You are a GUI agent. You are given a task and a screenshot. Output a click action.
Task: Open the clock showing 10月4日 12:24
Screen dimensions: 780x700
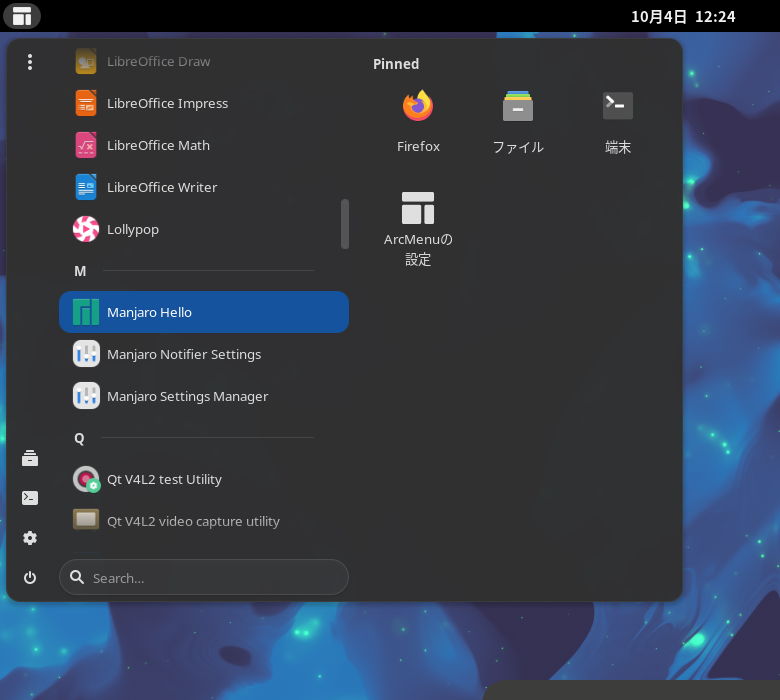tap(683, 16)
